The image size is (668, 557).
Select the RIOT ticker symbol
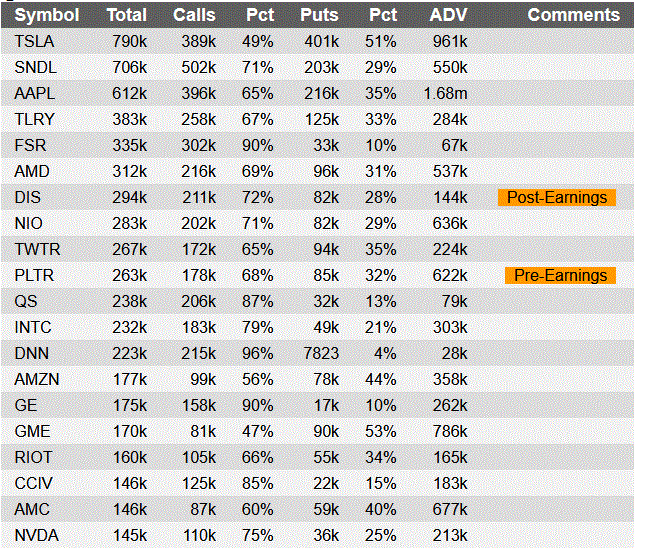(x=34, y=457)
